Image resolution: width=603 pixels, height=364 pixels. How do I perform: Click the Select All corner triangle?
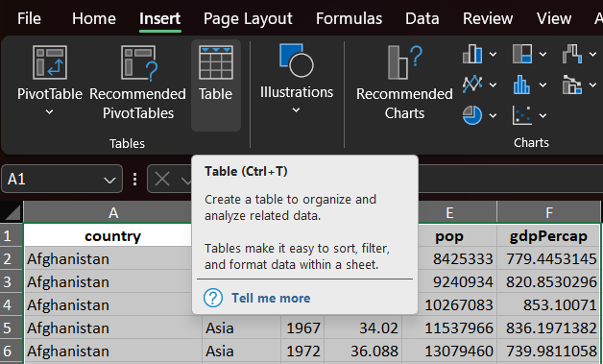click(12, 212)
